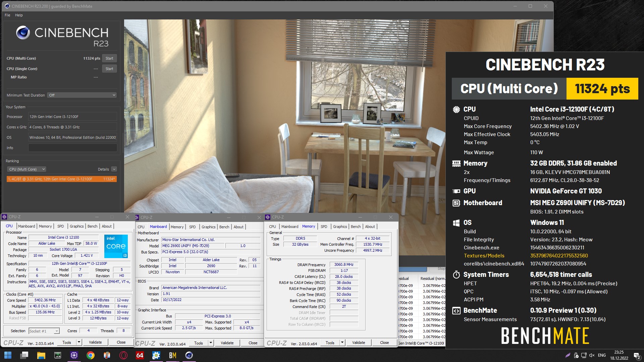Image resolution: width=644 pixels, height=362 pixels.
Task: Launch Google Chrome from the taskbar
Action: (x=91, y=355)
